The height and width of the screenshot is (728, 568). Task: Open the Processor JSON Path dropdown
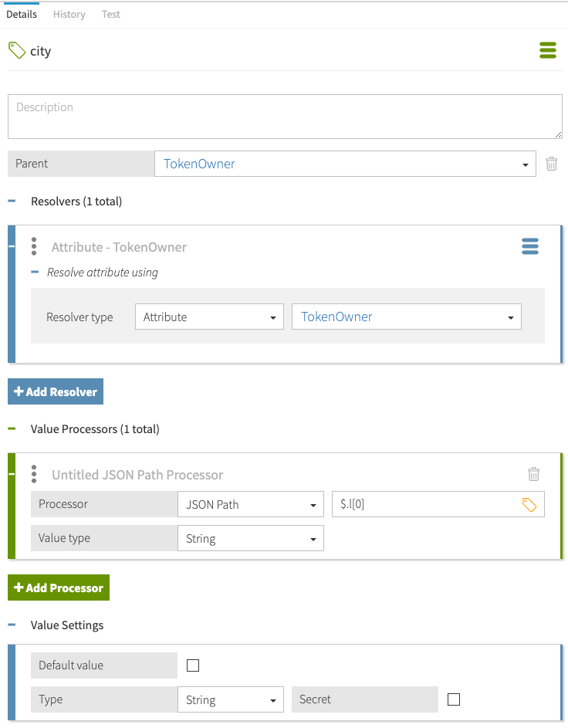(x=250, y=505)
